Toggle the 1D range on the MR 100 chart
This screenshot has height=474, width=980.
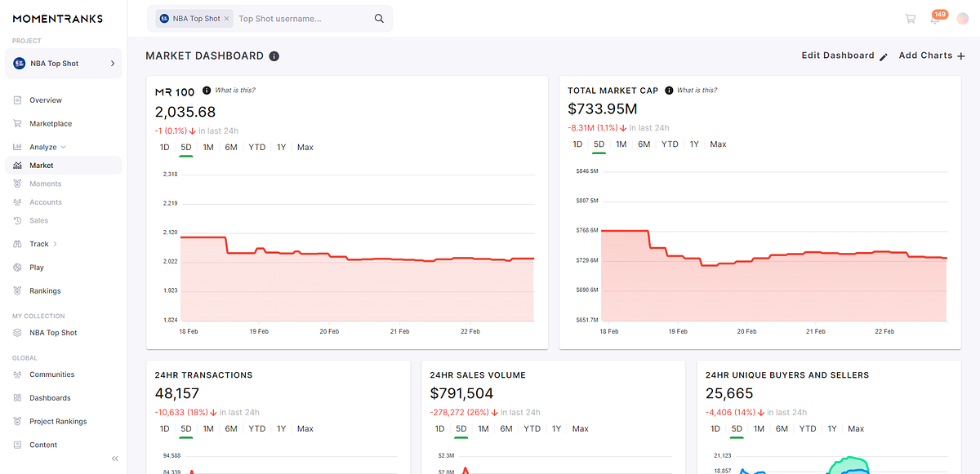click(164, 147)
